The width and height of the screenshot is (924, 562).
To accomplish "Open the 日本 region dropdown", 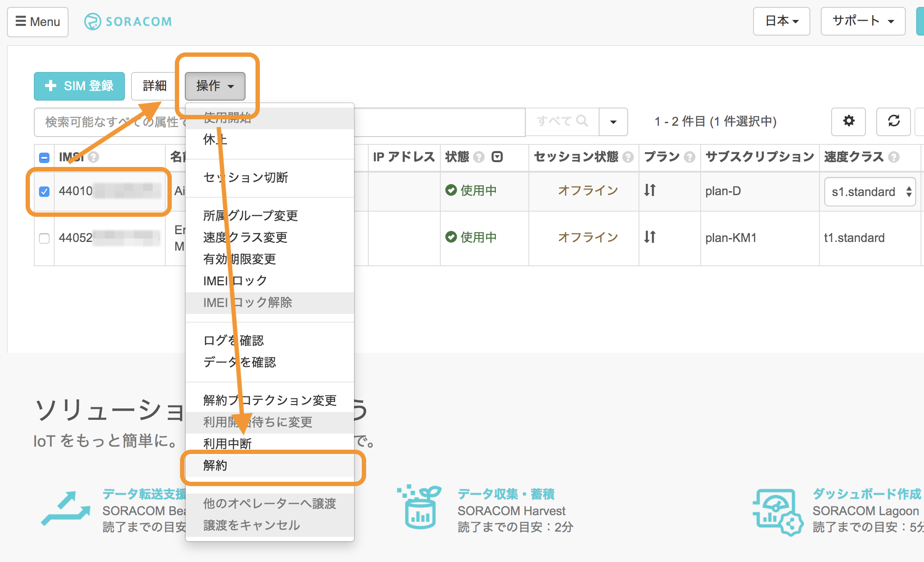I will (x=781, y=21).
